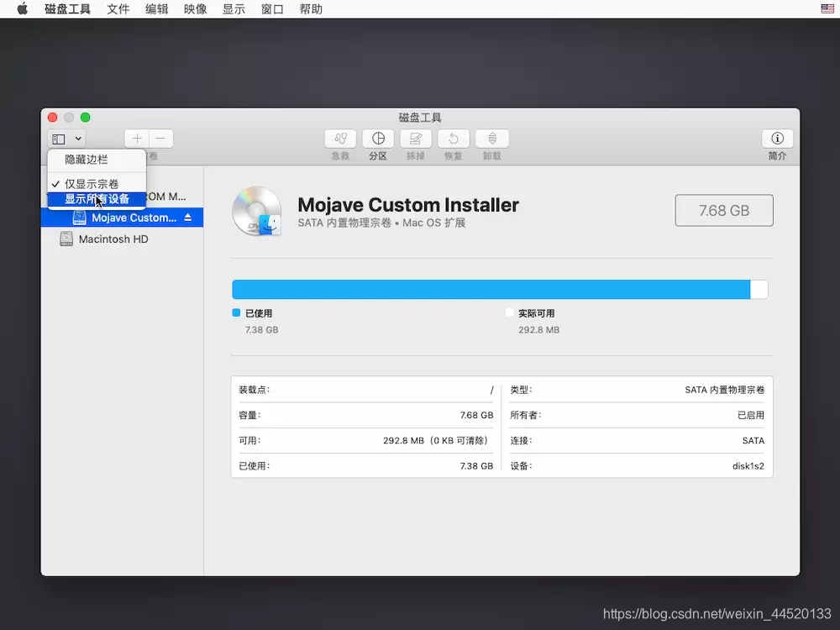Click the 7.38 GB used value in table
The height and width of the screenshot is (630, 840).
(476, 466)
